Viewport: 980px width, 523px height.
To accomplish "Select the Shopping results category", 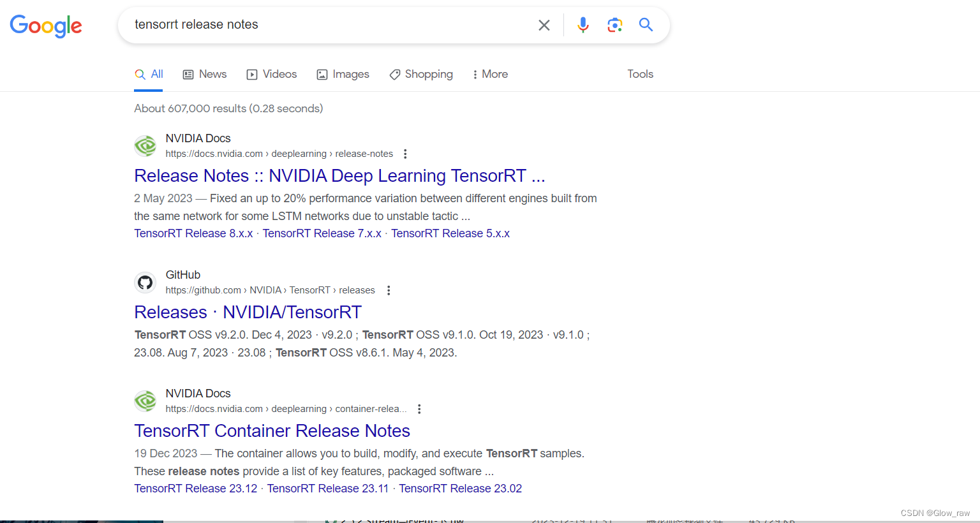I will (x=421, y=74).
